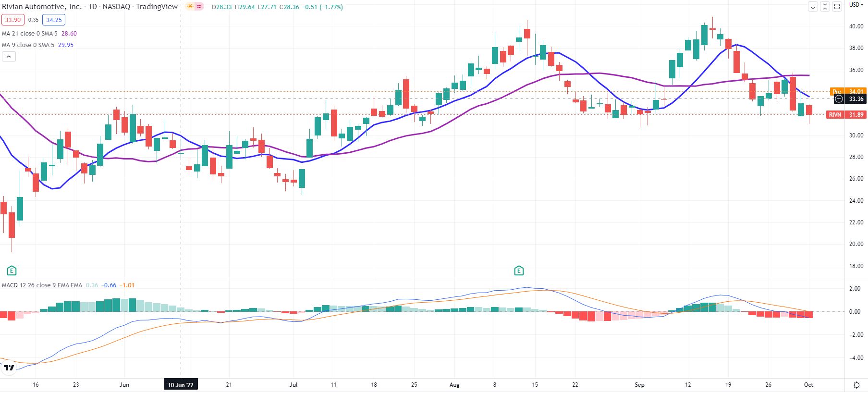Image resolution: width=868 pixels, height=393 pixels.
Task: Click the sun market status icon
Action: [x=190, y=7]
